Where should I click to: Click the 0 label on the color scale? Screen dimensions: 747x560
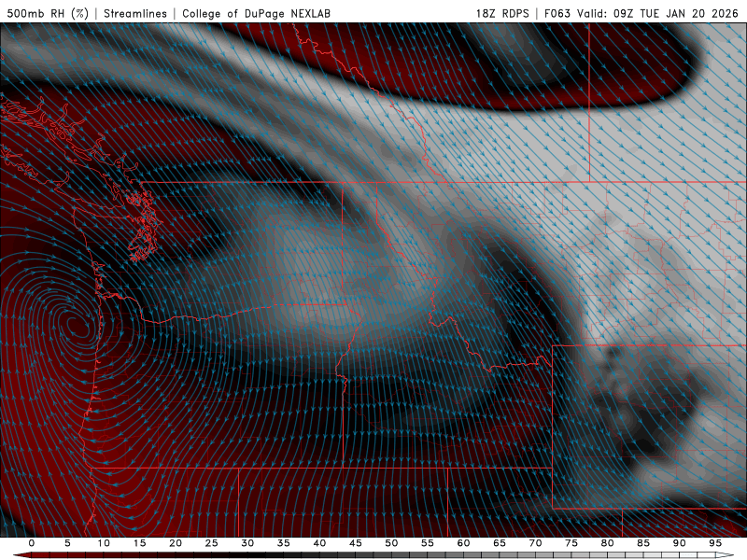pyautogui.click(x=32, y=543)
